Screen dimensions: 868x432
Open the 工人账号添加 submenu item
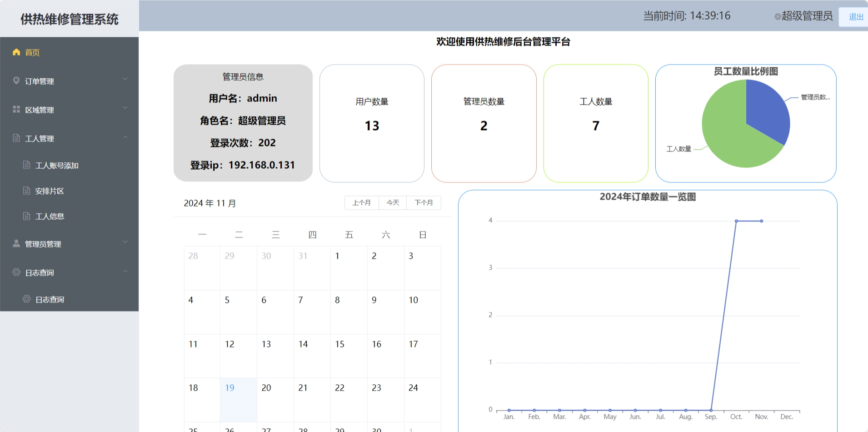click(x=69, y=165)
